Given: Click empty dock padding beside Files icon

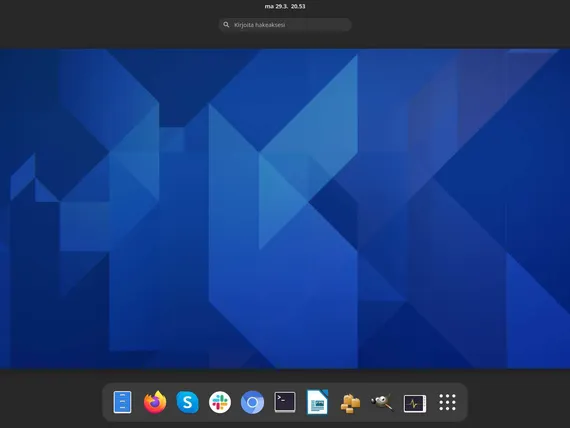Looking at the screenshot, I should tap(108, 402).
